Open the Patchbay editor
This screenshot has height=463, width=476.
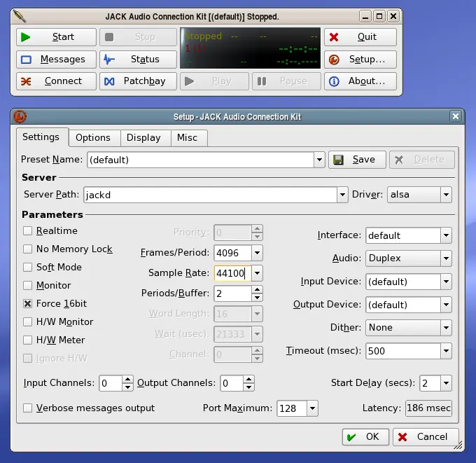point(138,81)
